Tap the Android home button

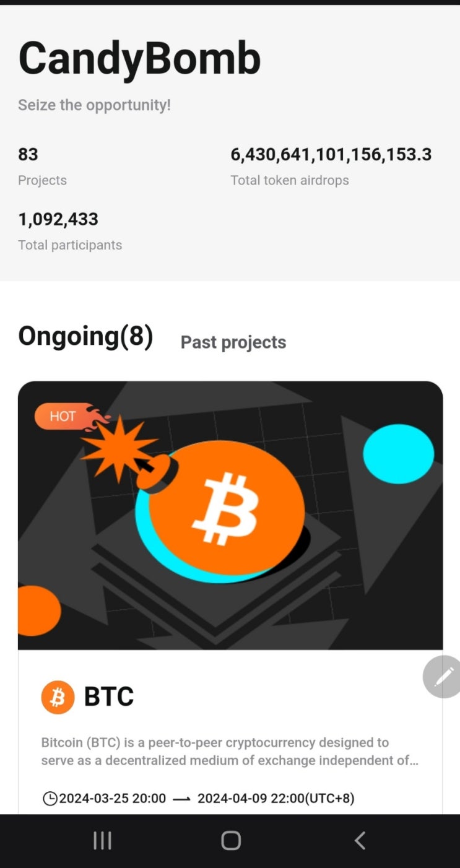[230, 840]
